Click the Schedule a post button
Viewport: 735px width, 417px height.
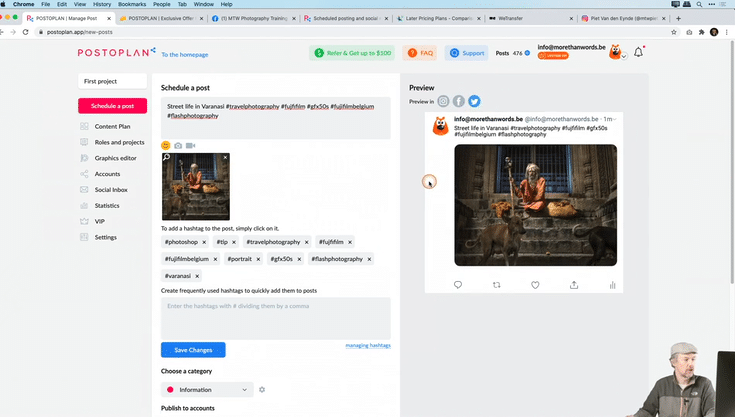click(112, 106)
